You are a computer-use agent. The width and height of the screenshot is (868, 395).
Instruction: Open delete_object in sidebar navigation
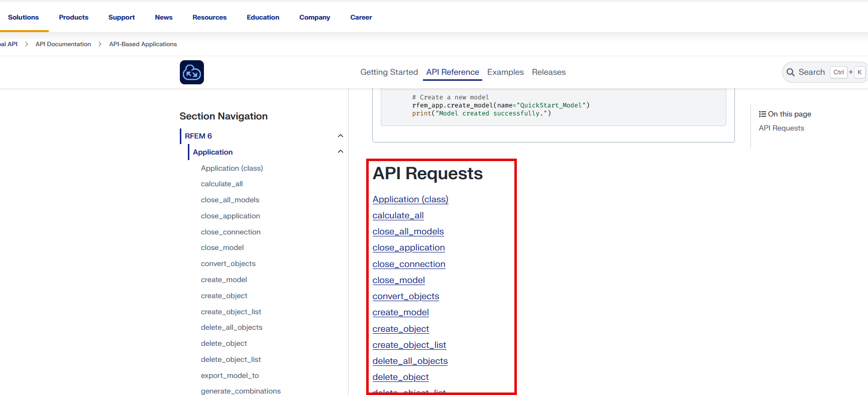coord(224,343)
